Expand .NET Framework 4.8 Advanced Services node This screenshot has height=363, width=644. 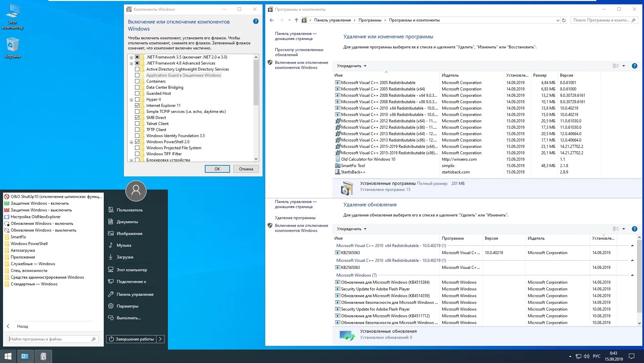tap(131, 64)
